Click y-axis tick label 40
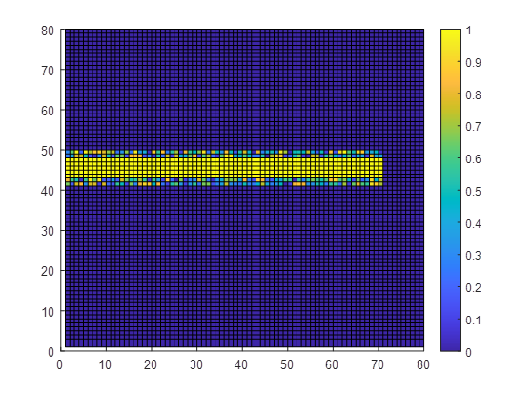 (x=48, y=191)
